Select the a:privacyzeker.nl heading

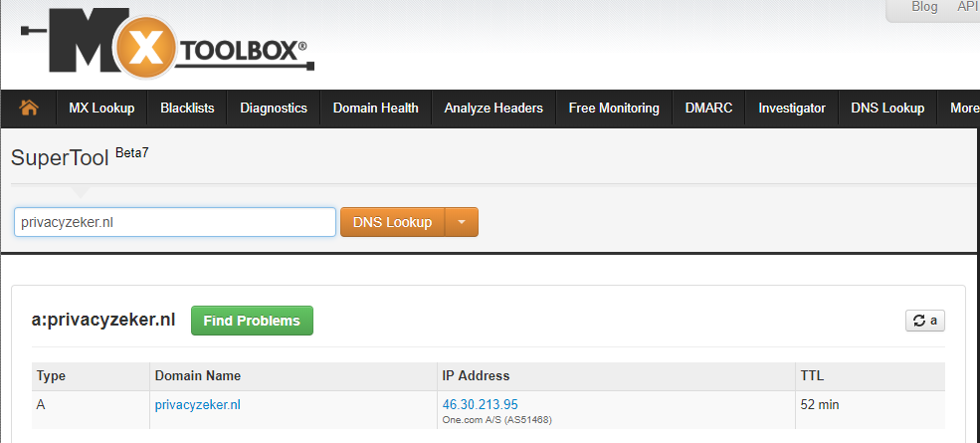point(103,321)
